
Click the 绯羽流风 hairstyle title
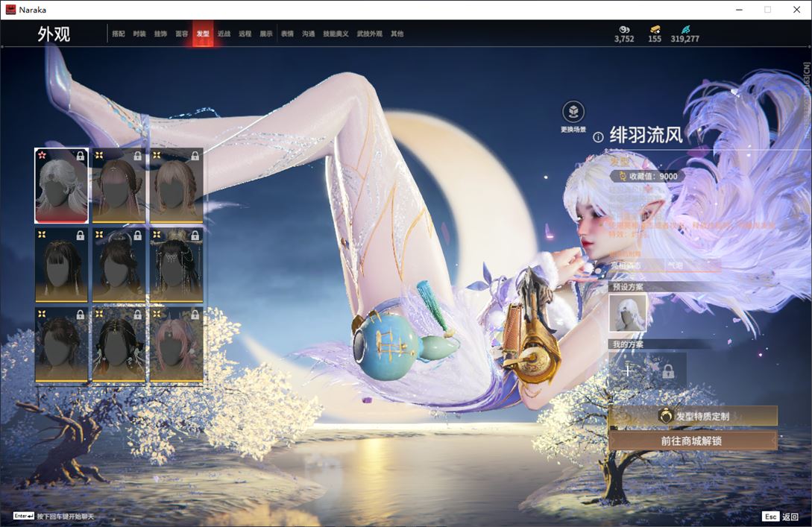[646, 135]
